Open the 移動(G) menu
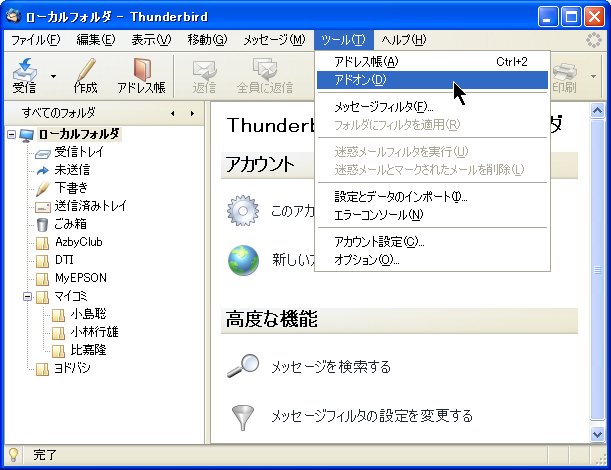The width and height of the screenshot is (611, 470). tap(207, 40)
